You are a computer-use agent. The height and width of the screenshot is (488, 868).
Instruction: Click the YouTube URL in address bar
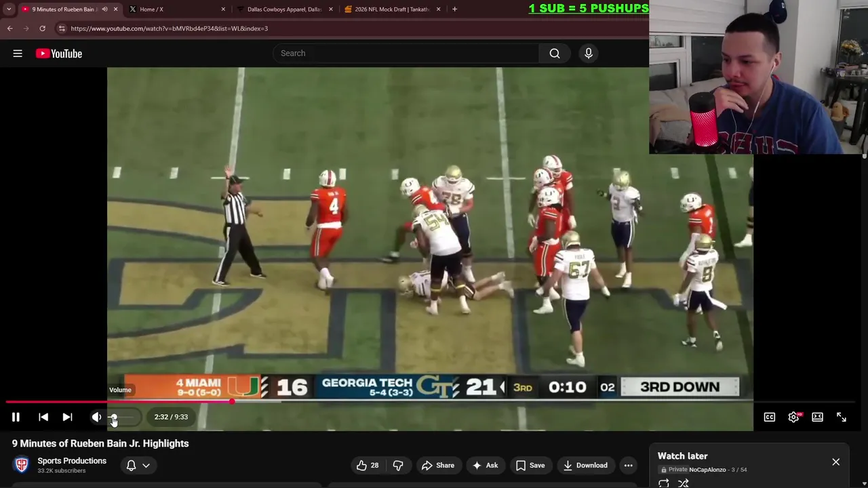click(x=170, y=28)
